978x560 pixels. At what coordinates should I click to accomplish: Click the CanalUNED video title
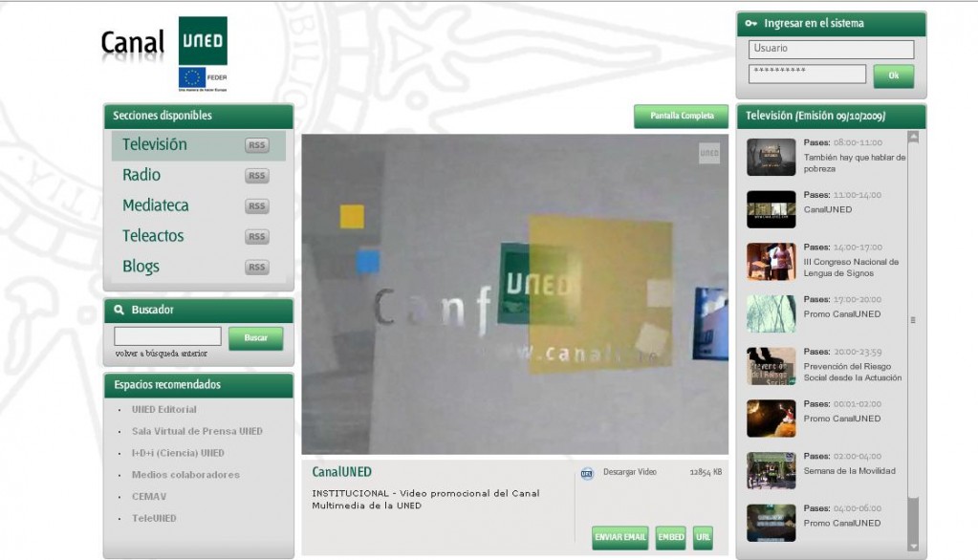pyautogui.click(x=342, y=472)
